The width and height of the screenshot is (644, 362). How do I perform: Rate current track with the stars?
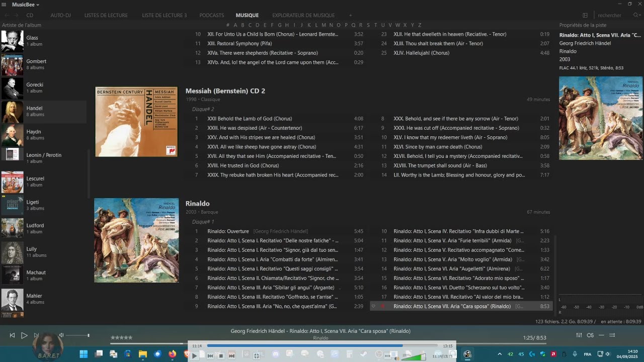(121, 338)
